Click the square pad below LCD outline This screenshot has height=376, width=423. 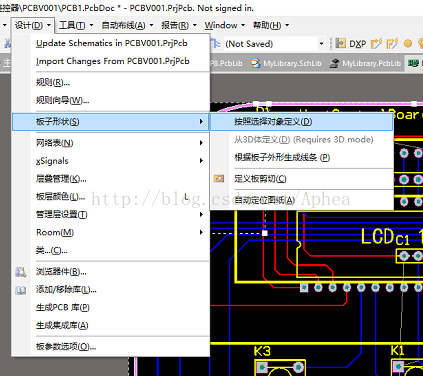[304, 287]
